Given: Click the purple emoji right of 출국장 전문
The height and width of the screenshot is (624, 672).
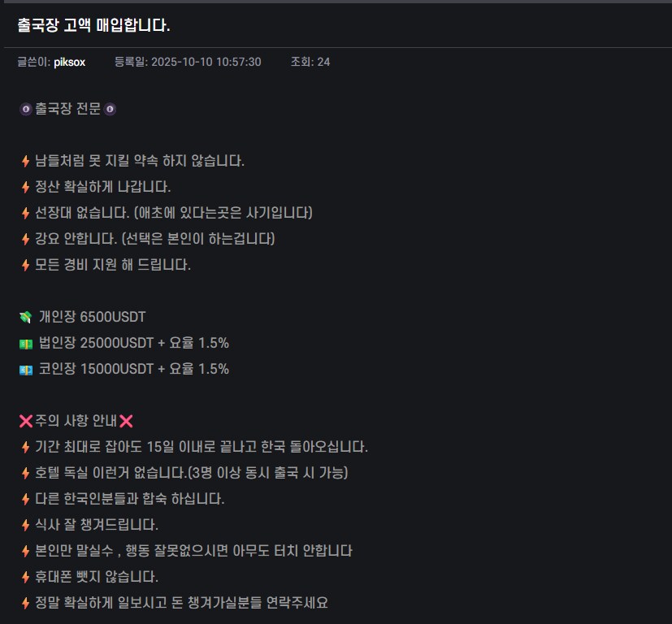Looking at the screenshot, I should [x=110, y=109].
